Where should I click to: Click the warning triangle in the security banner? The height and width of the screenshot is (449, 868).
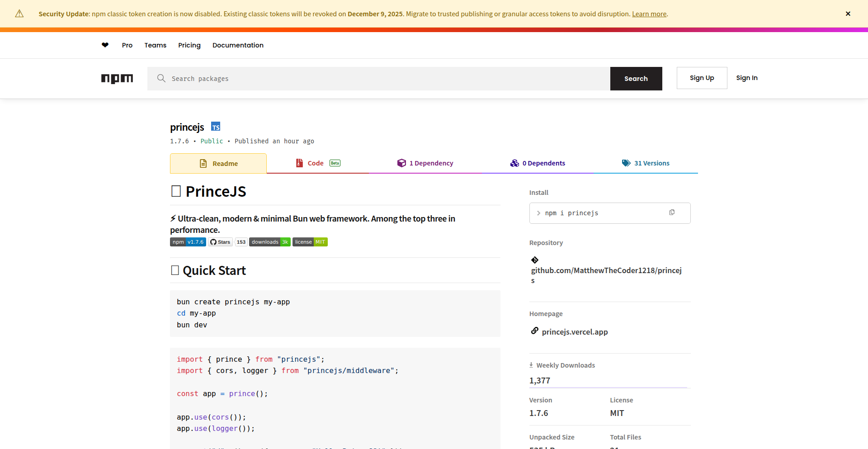(x=19, y=14)
